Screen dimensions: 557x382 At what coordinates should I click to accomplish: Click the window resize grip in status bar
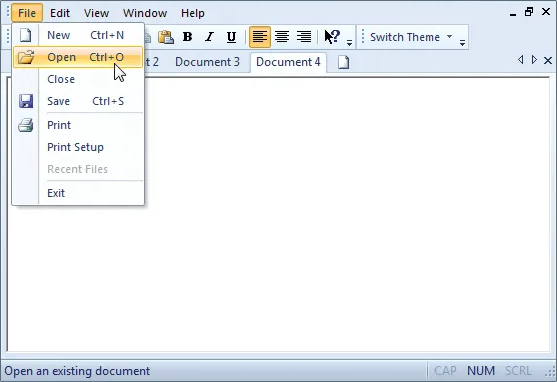tap(551, 372)
